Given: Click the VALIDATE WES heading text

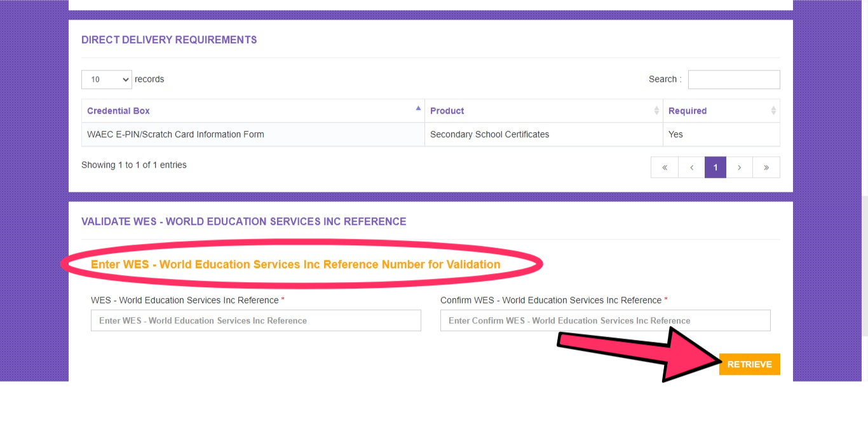Looking at the screenshot, I should [243, 221].
